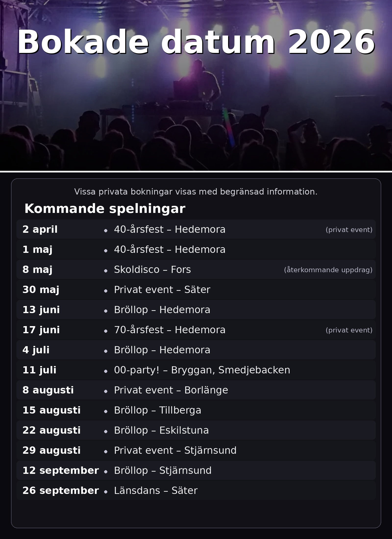392x539 pixels.
Task: Click the 'återkommande uppdrag' note
Action: coord(328,270)
